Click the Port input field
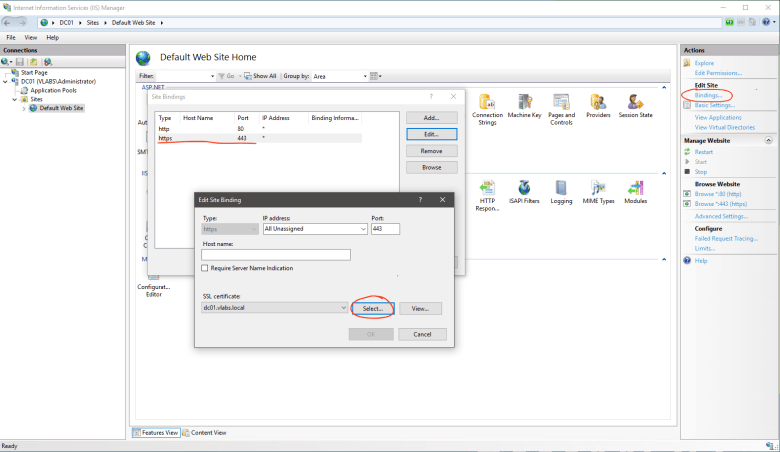The height and width of the screenshot is (452, 780). coord(386,229)
